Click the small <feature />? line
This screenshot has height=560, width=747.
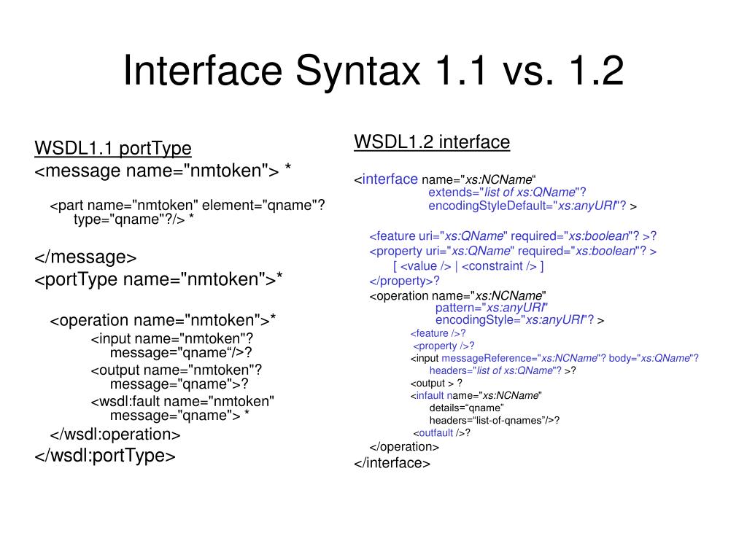tap(438, 333)
